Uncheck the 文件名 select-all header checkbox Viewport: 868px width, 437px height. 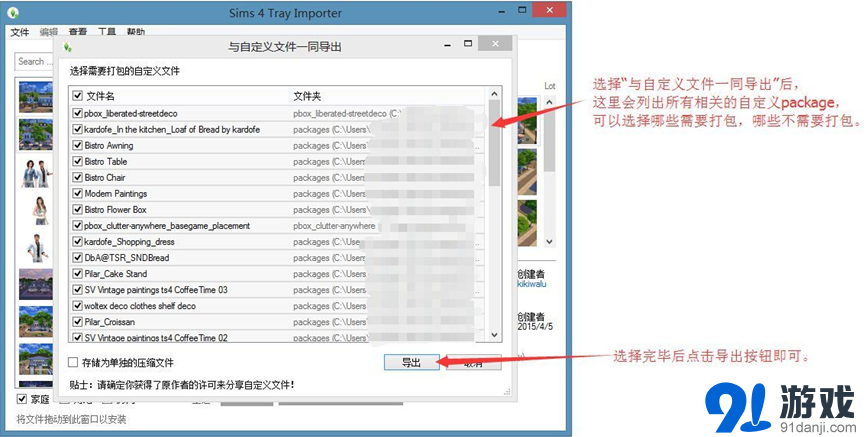pos(78,96)
